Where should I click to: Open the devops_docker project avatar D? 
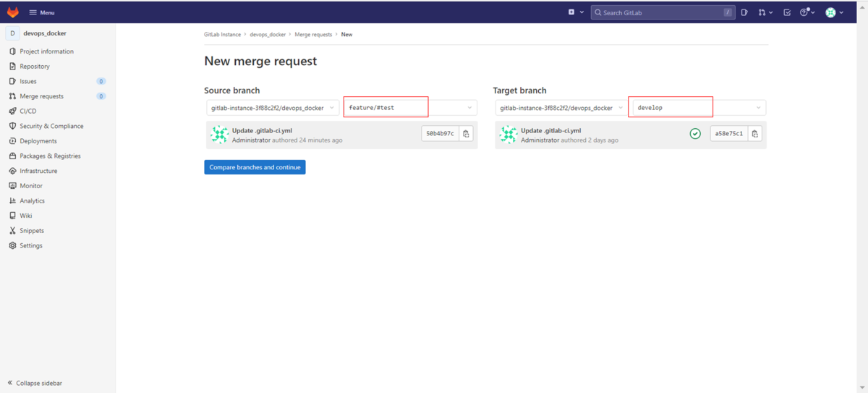(13, 33)
